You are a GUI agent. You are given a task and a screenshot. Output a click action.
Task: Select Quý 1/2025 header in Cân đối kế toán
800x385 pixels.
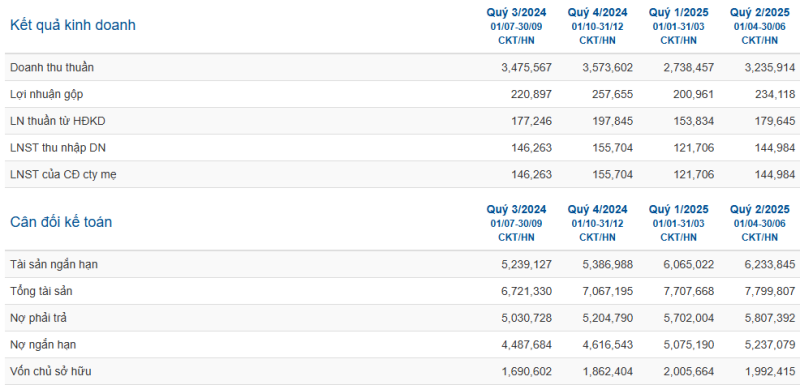tap(679, 210)
